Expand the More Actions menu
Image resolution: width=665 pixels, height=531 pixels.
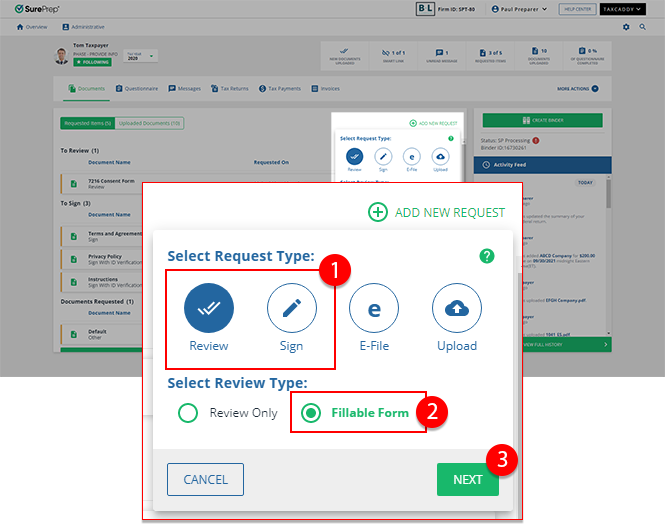pyautogui.click(x=578, y=89)
